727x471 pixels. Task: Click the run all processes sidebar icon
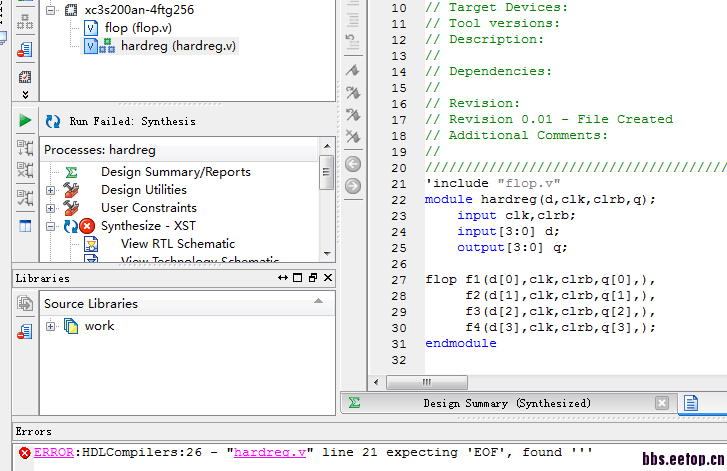(x=25, y=148)
